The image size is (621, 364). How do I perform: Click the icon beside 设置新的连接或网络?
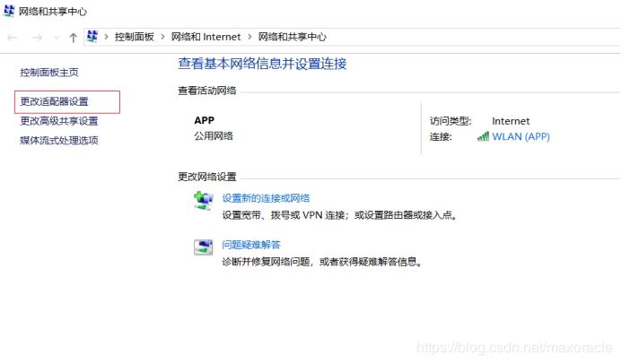tap(203, 200)
